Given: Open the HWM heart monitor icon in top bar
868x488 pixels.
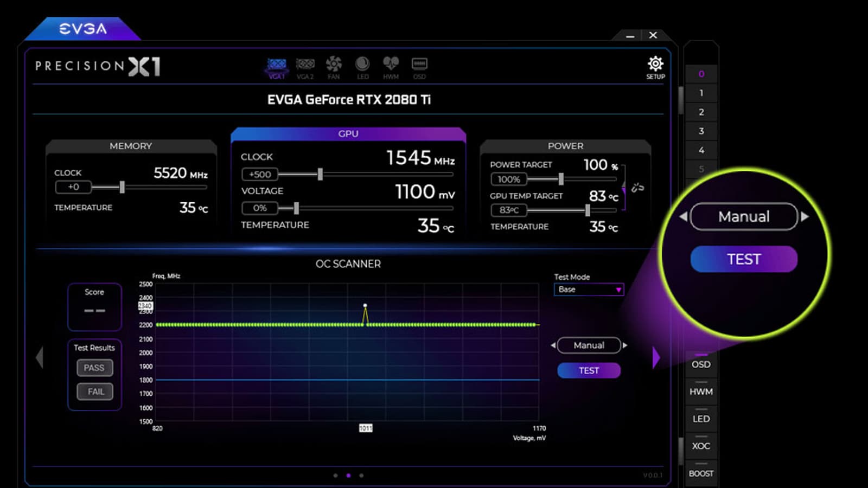Looking at the screenshot, I should pos(391,67).
